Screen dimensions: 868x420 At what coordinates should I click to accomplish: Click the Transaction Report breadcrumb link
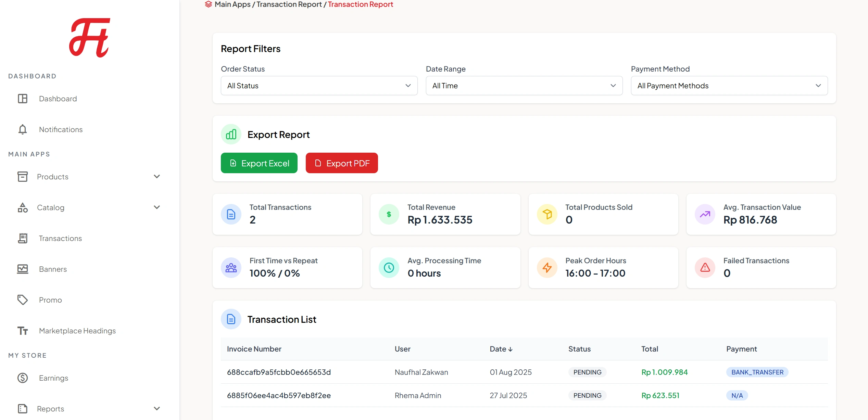click(289, 4)
